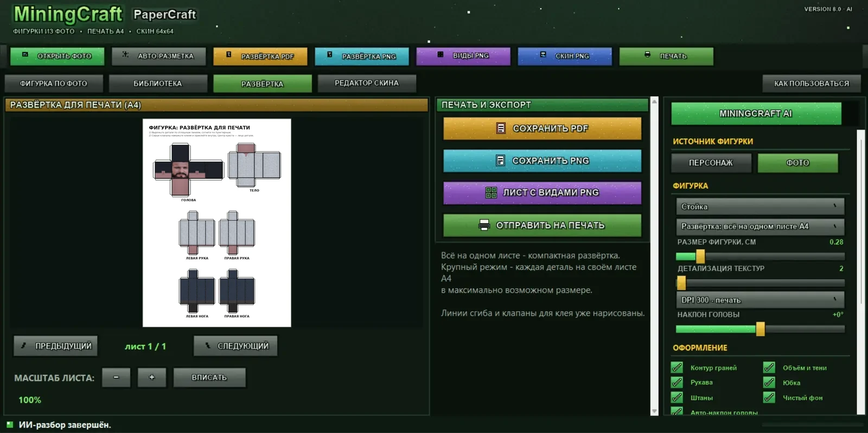Adjust the ДЕТАЛИЗАЦИЯ ТЕКСТУР slider
Viewport: 868px width, 433px height.
pyautogui.click(x=760, y=282)
